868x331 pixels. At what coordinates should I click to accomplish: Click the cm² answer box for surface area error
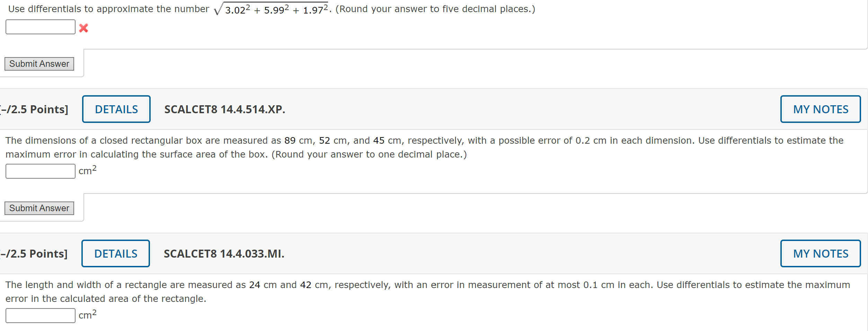[x=40, y=171]
